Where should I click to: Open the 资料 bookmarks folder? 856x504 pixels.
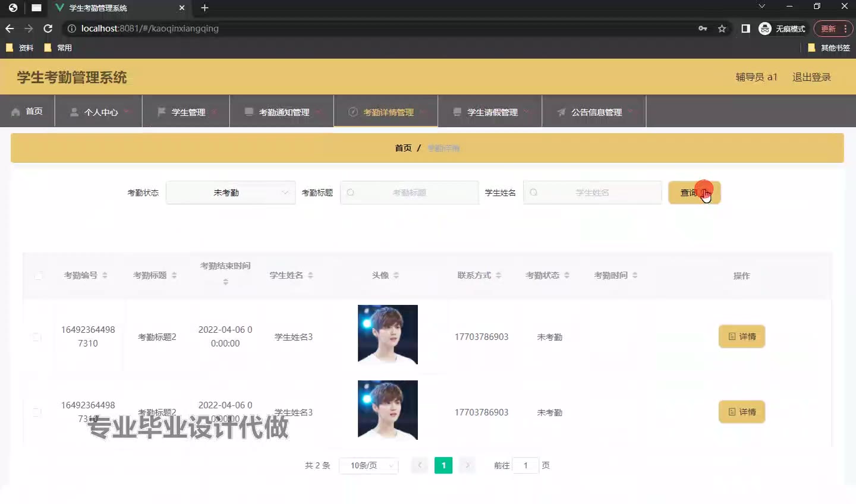20,48
